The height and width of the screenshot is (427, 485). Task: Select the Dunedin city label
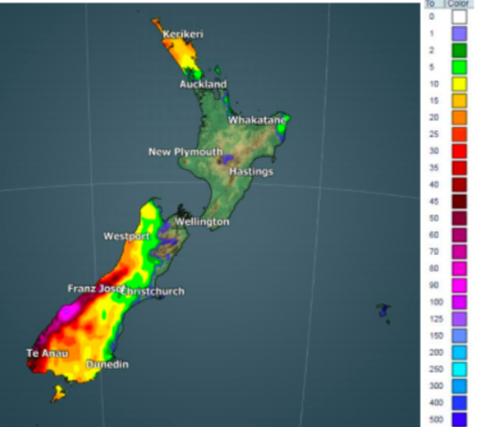[x=108, y=364]
